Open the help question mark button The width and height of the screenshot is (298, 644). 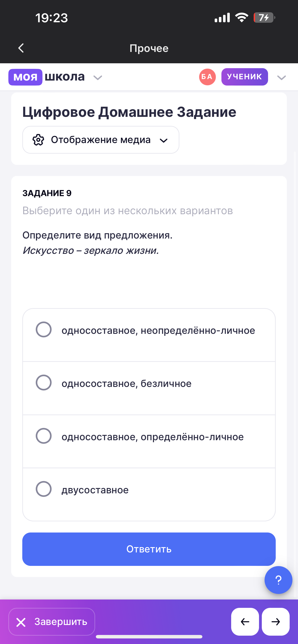278,580
